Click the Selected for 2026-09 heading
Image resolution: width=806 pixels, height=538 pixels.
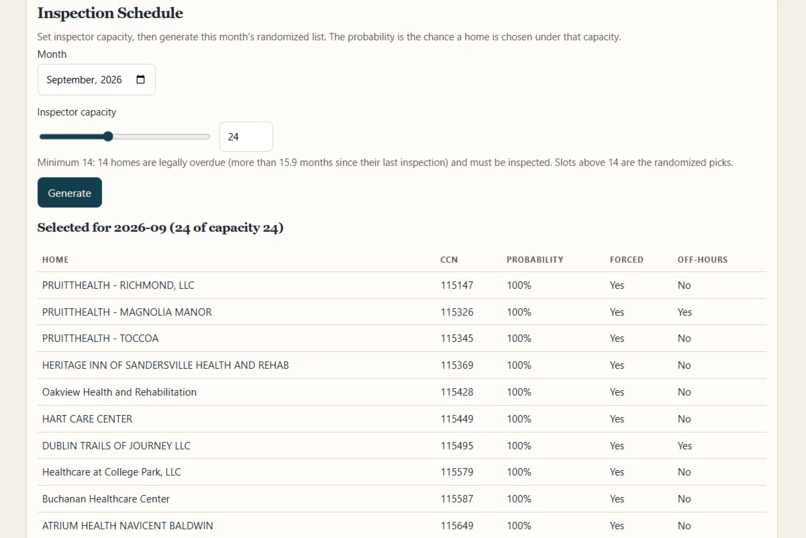[160, 228]
